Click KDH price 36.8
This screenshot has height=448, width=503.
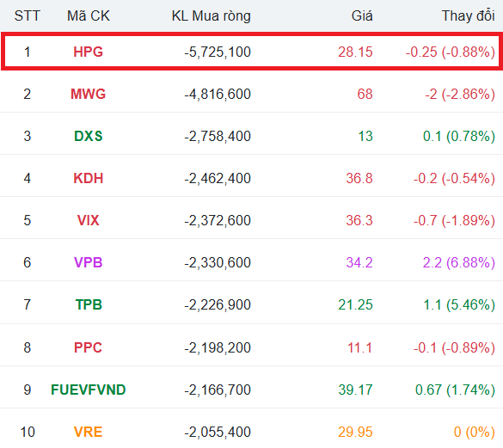pos(359,178)
